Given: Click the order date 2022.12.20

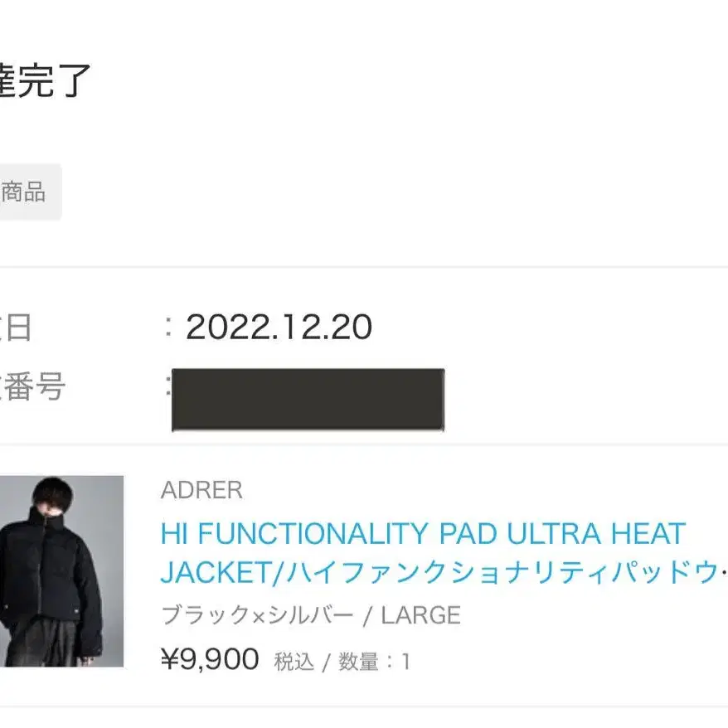Looking at the screenshot, I should 279,327.
